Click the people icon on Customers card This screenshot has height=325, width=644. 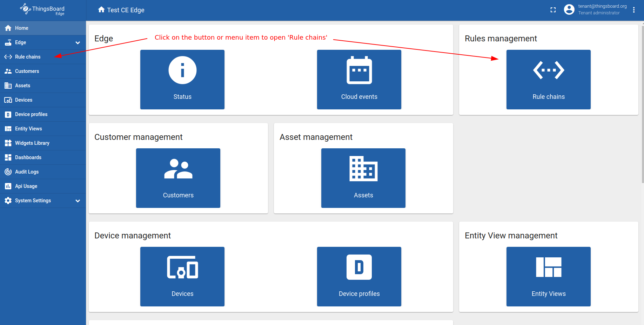coord(178,169)
